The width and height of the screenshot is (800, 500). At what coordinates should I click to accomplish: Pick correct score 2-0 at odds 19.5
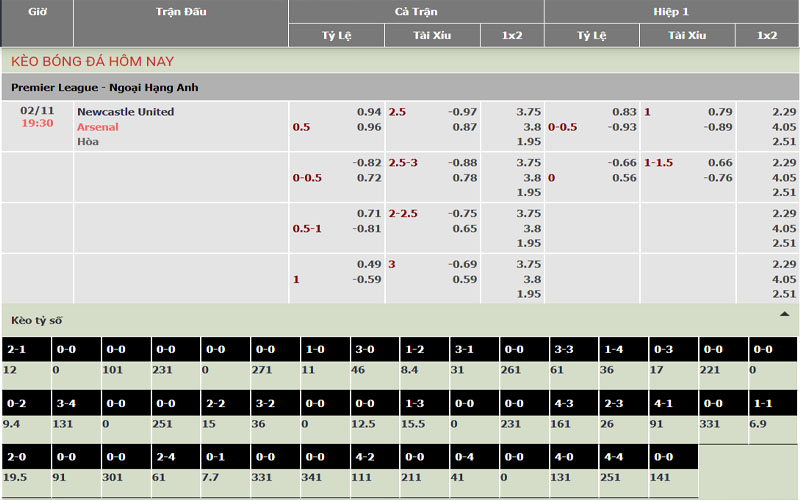point(15,478)
